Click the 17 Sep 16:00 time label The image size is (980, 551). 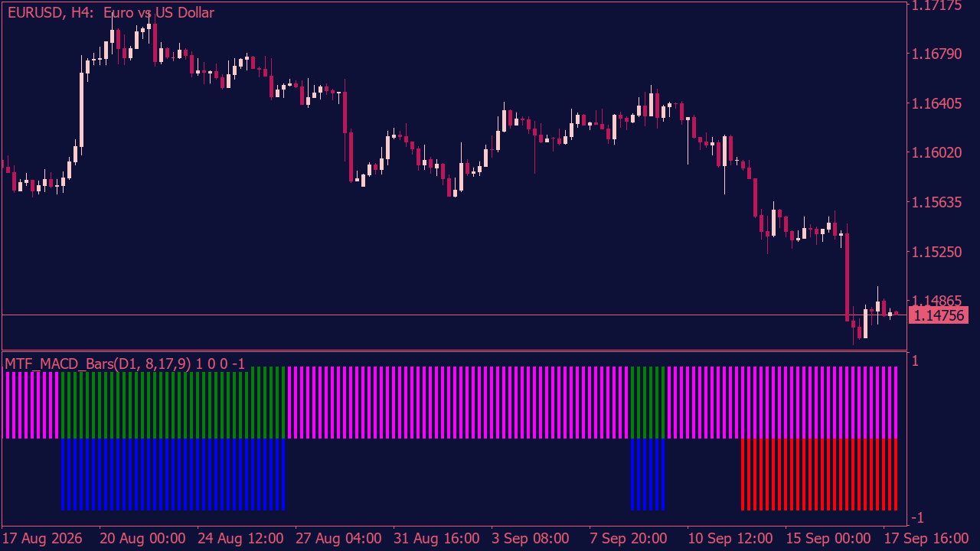point(926,537)
